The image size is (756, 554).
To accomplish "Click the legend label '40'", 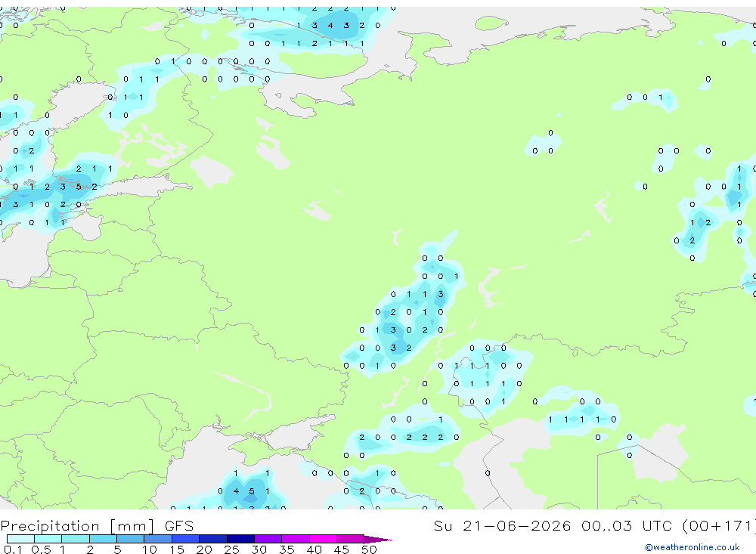I will tap(314, 549).
